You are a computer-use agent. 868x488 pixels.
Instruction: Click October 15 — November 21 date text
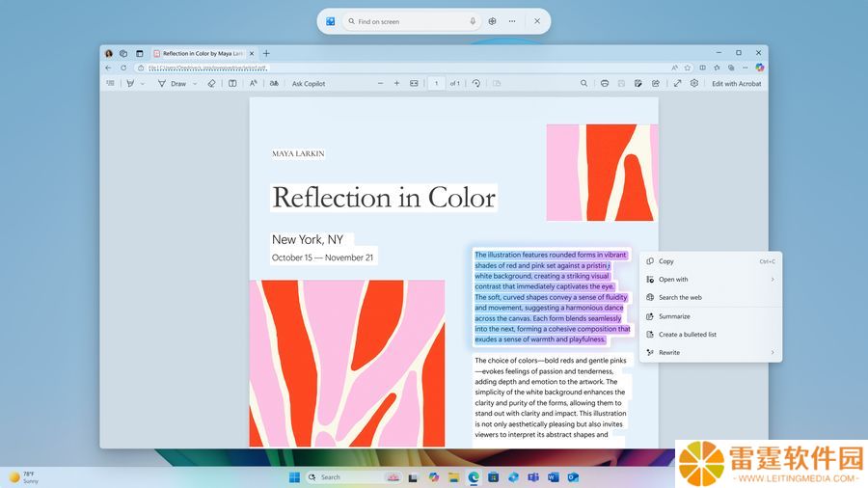(322, 258)
